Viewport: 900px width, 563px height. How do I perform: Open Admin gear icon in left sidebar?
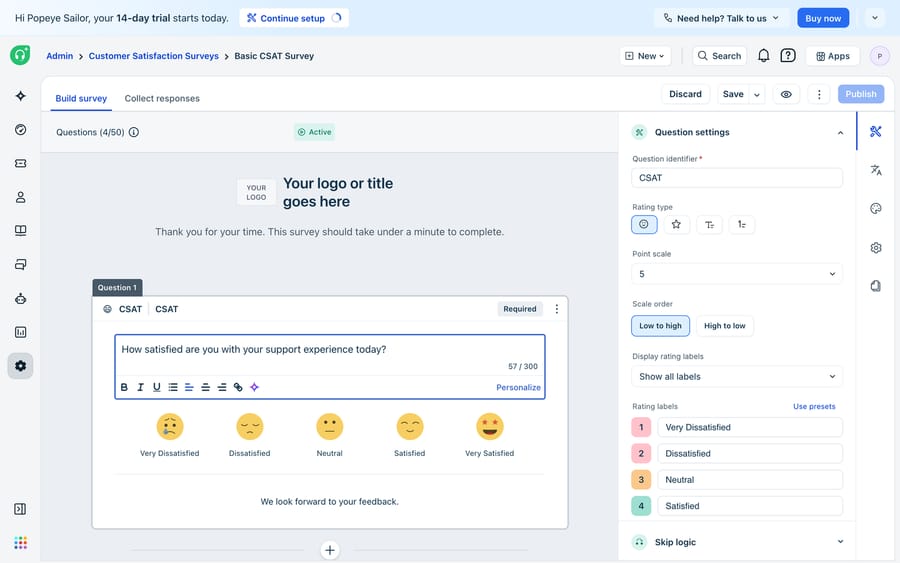click(x=21, y=366)
